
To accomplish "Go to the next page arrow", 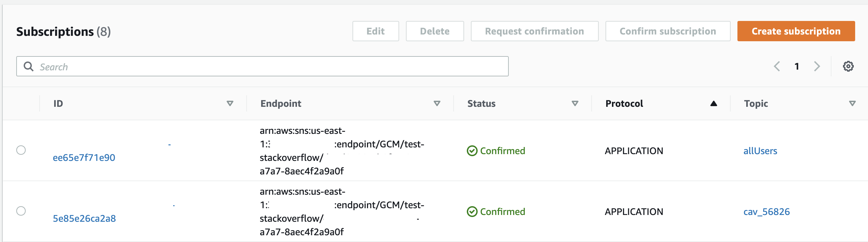I will (817, 66).
